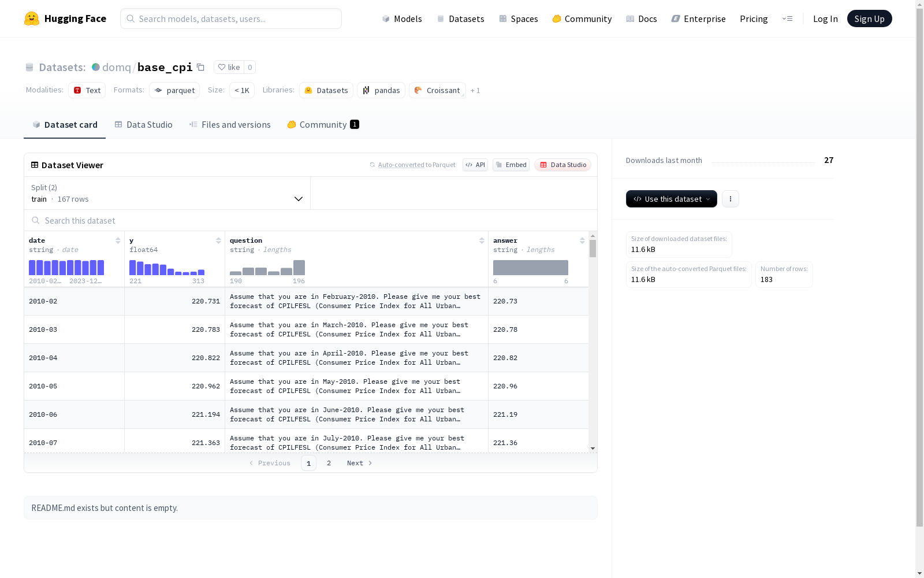Click the Sign Up button
The width and height of the screenshot is (924, 578).
tap(870, 18)
